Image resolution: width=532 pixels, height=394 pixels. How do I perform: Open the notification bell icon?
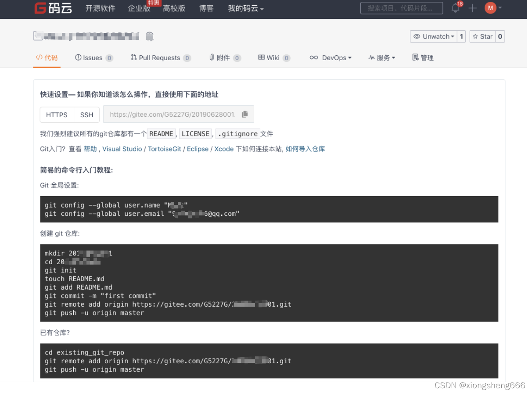(456, 8)
